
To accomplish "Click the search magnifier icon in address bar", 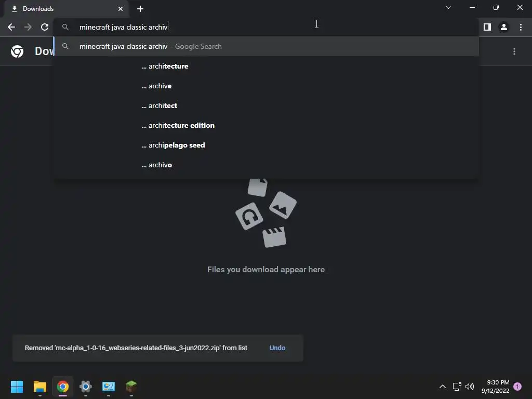I will tap(65, 27).
